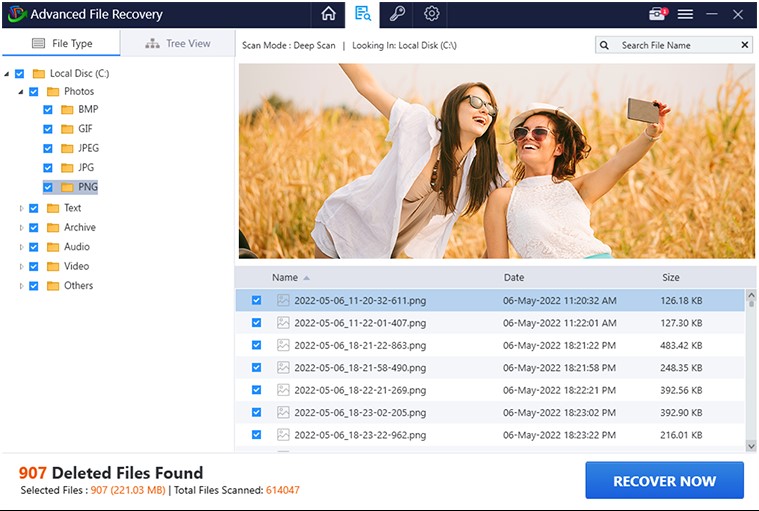The height and width of the screenshot is (511, 759).
Task: Open the settings gear icon
Action: 431,14
